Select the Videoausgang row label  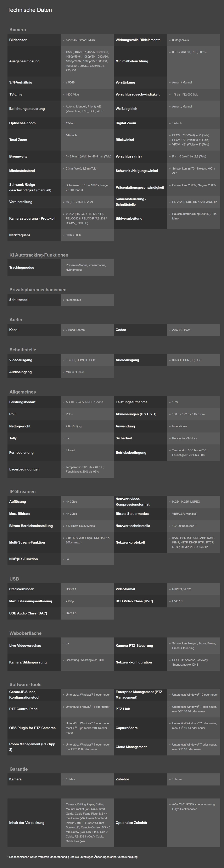(x=20, y=360)
